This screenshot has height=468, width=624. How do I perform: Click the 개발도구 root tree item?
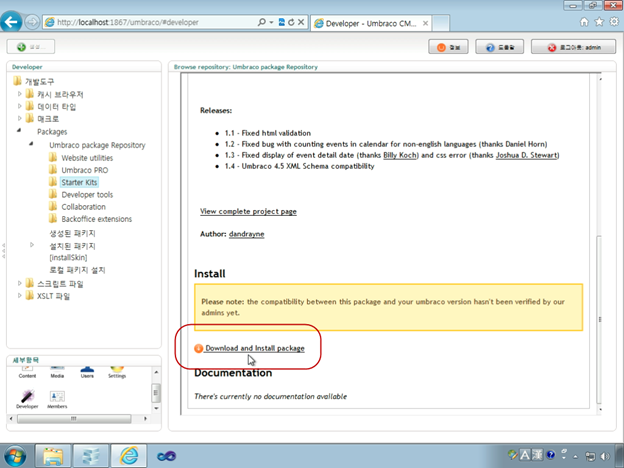coord(39,82)
